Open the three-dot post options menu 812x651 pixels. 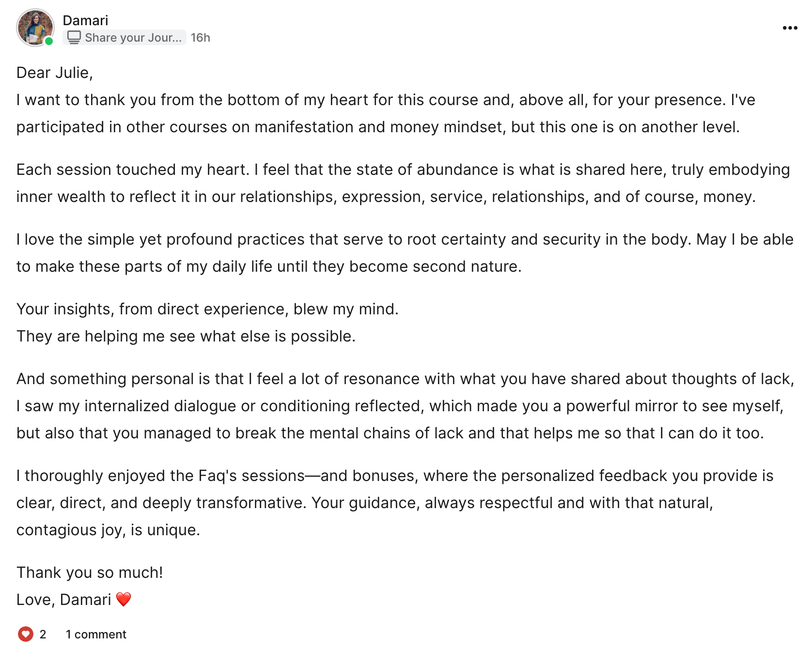coord(790,28)
